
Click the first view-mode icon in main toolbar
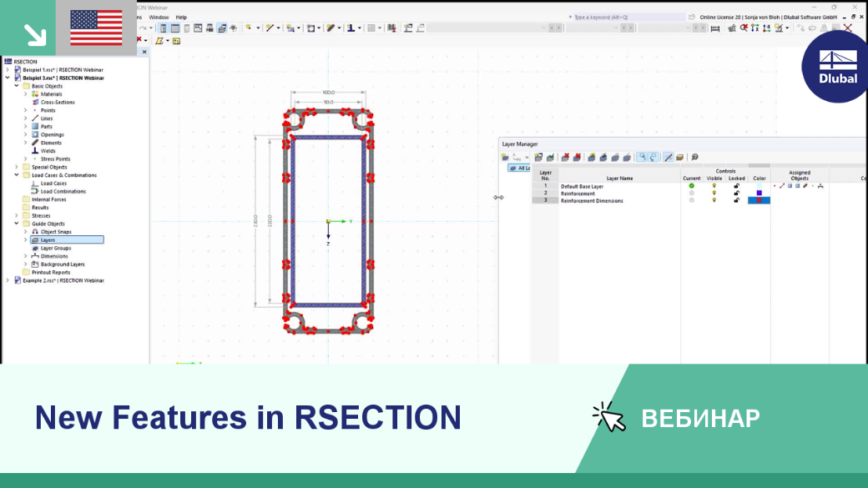[x=164, y=28]
